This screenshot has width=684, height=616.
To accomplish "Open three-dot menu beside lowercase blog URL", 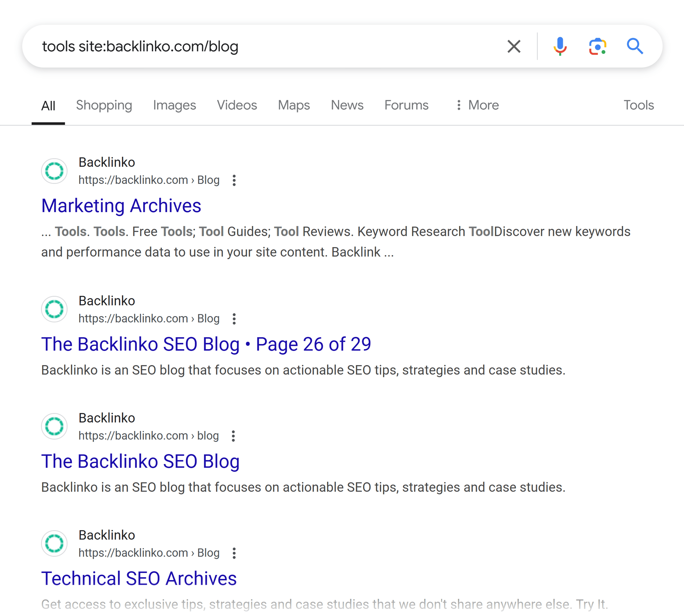I will coord(233,436).
